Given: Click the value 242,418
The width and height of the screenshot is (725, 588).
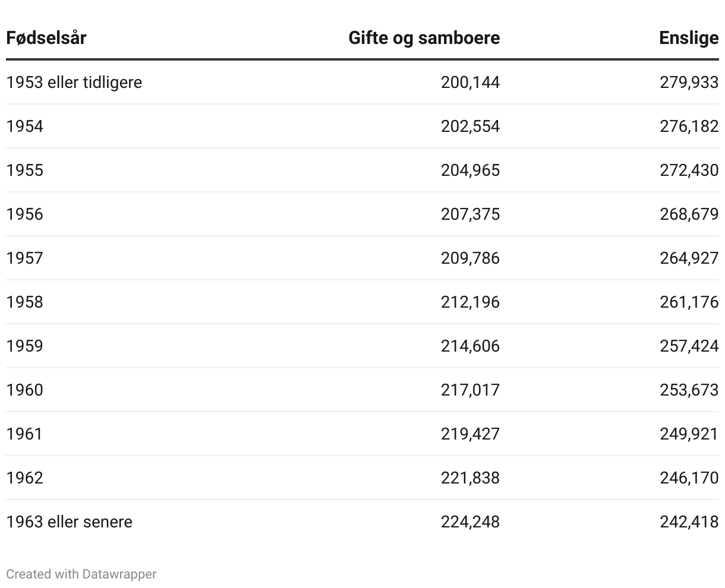Looking at the screenshot, I should pos(689,521).
